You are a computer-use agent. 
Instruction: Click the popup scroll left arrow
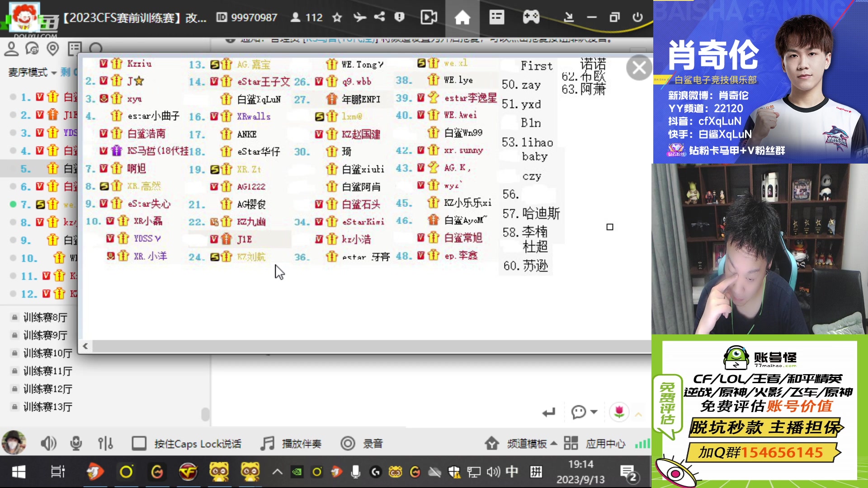85,346
